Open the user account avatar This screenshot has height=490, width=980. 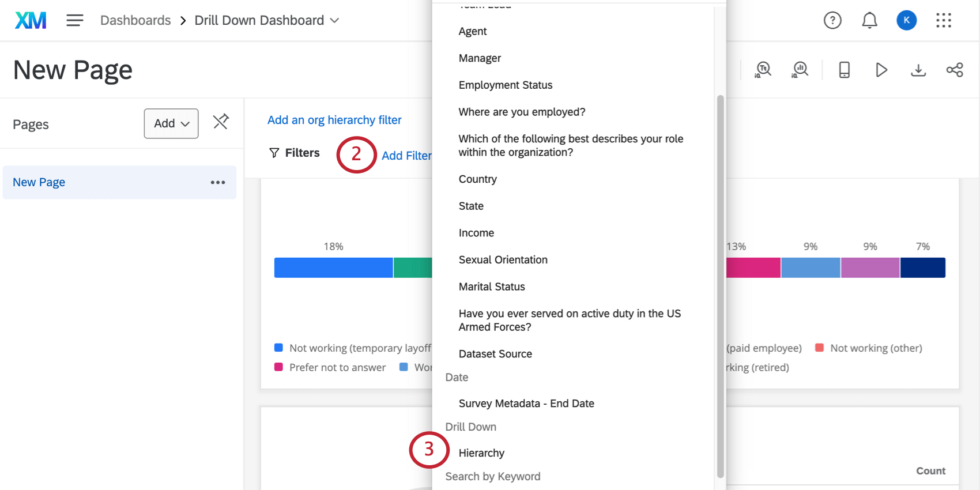906,21
